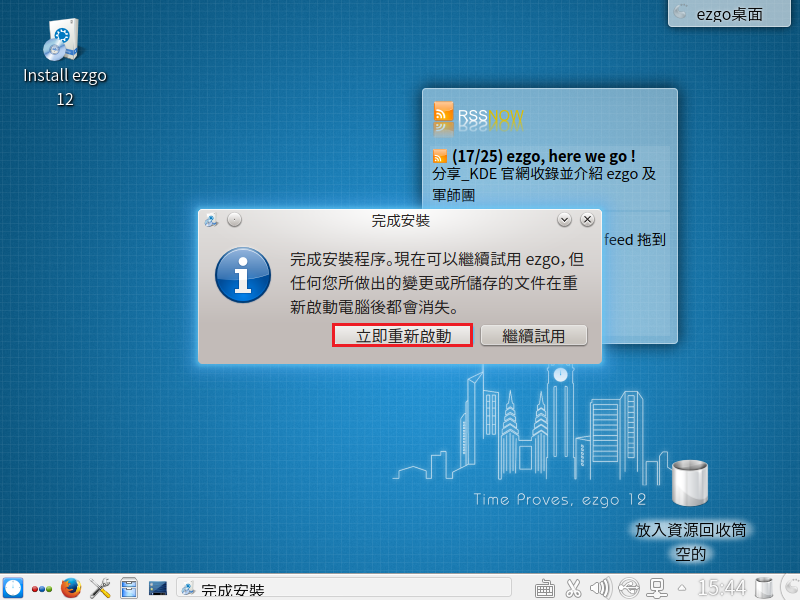Open the clipboard scissors tray icon
Image resolution: width=800 pixels, height=600 pixels.
click(573, 589)
